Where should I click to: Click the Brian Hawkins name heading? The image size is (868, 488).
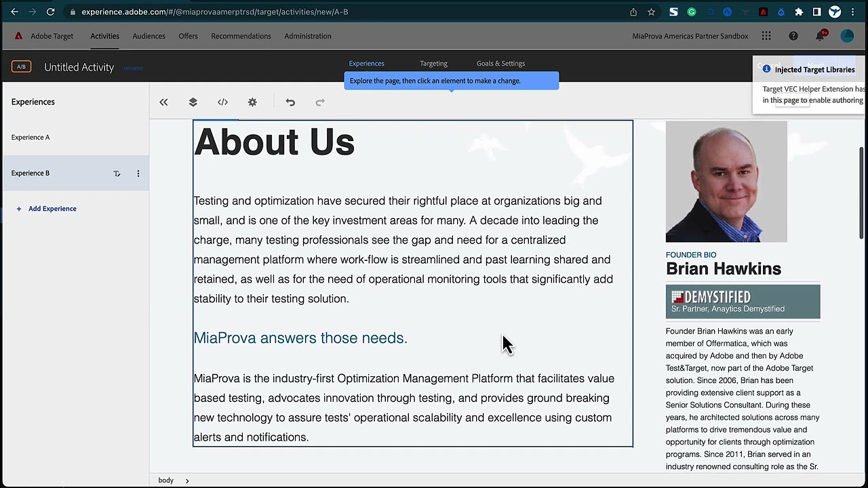pos(724,269)
